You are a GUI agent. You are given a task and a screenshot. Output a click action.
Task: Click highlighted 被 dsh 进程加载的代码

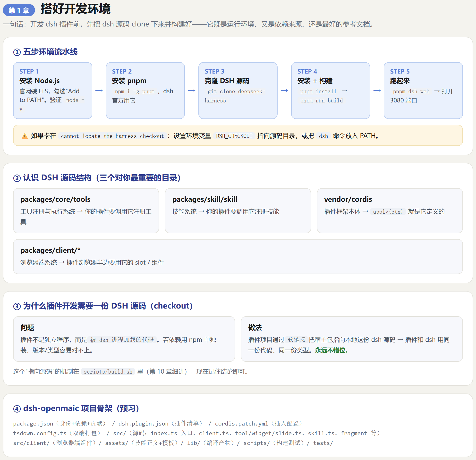tap(122, 340)
